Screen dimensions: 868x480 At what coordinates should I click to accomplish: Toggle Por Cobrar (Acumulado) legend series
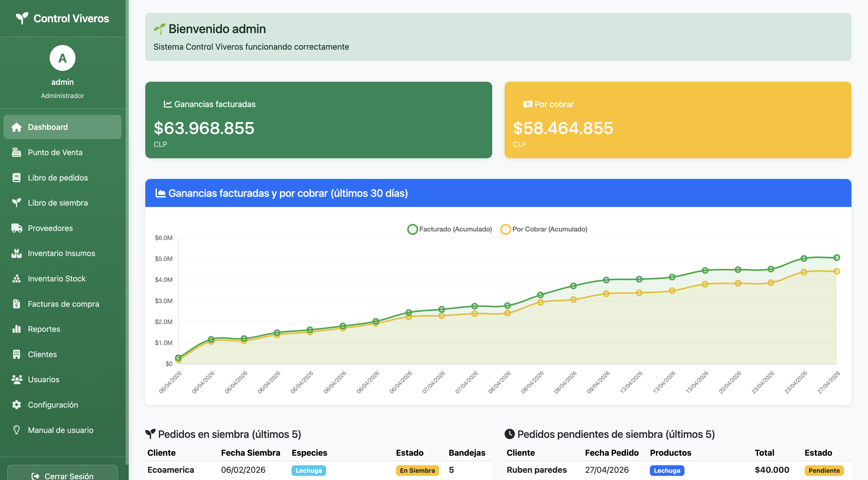[544, 229]
